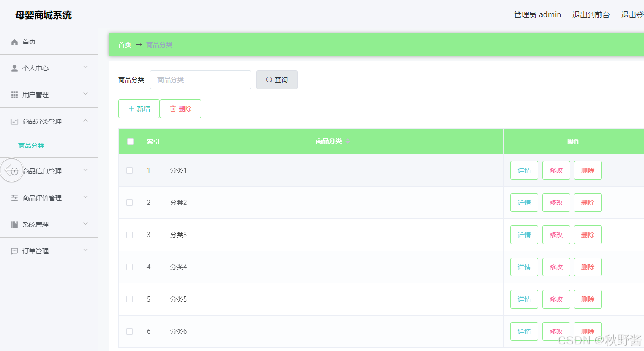This screenshot has height=351, width=644.
Task: Click the 首页 breadcrumb link
Action: click(125, 45)
